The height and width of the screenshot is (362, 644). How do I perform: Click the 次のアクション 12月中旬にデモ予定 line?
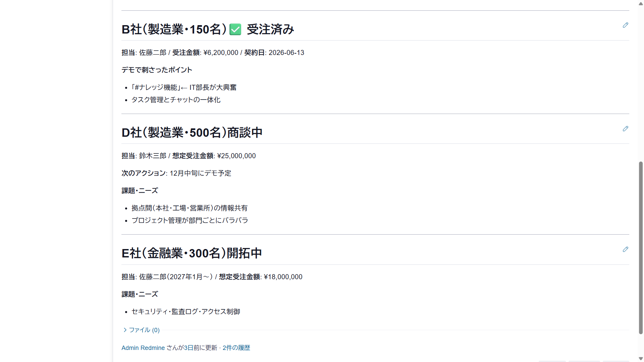pyautogui.click(x=176, y=173)
